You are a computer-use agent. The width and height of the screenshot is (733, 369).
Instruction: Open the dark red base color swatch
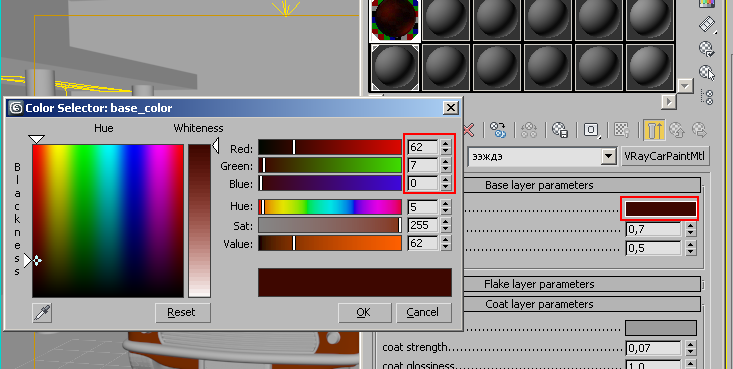tap(660, 209)
